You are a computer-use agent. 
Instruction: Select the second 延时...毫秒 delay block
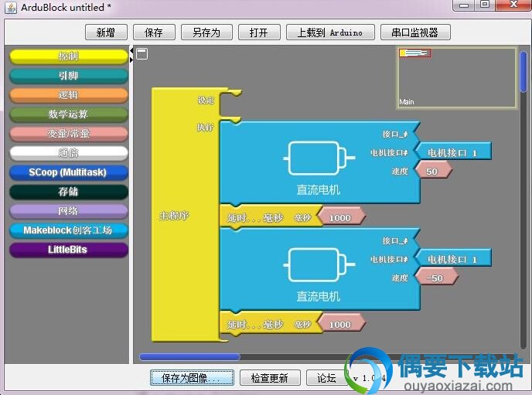(270, 324)
